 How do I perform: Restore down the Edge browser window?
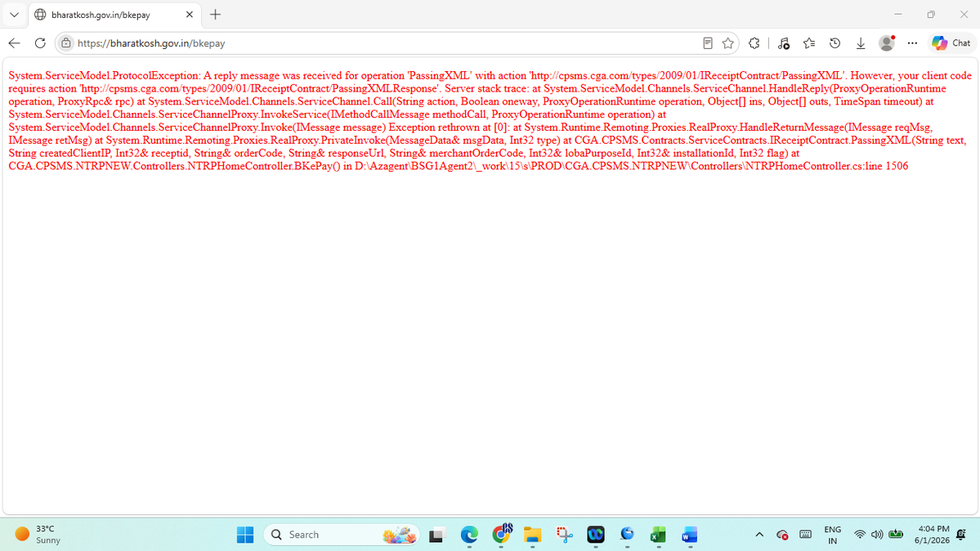coord(931,15)
